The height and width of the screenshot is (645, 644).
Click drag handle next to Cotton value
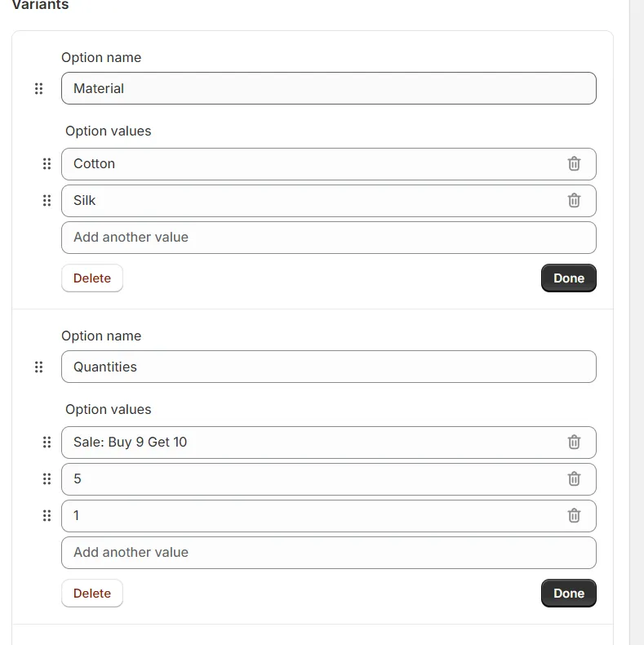click(47, 164)
